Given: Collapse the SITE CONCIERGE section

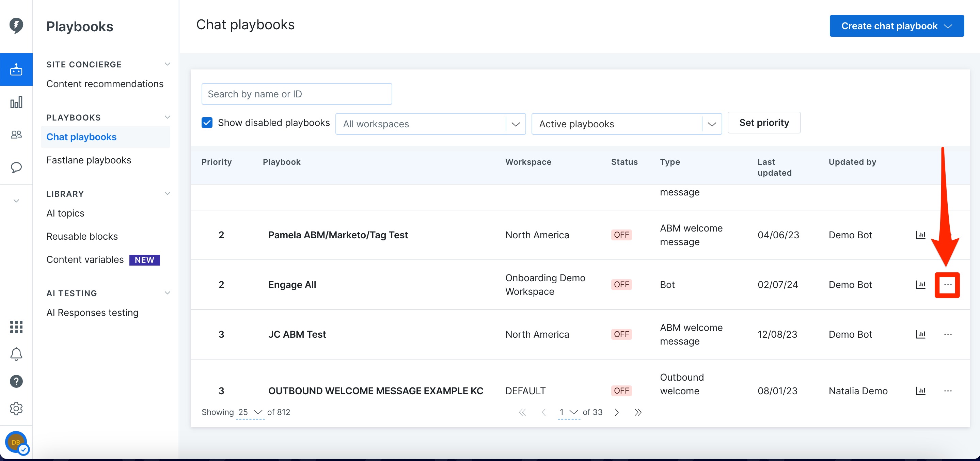Looking at the screenshot, I should [x=167, y=64].
